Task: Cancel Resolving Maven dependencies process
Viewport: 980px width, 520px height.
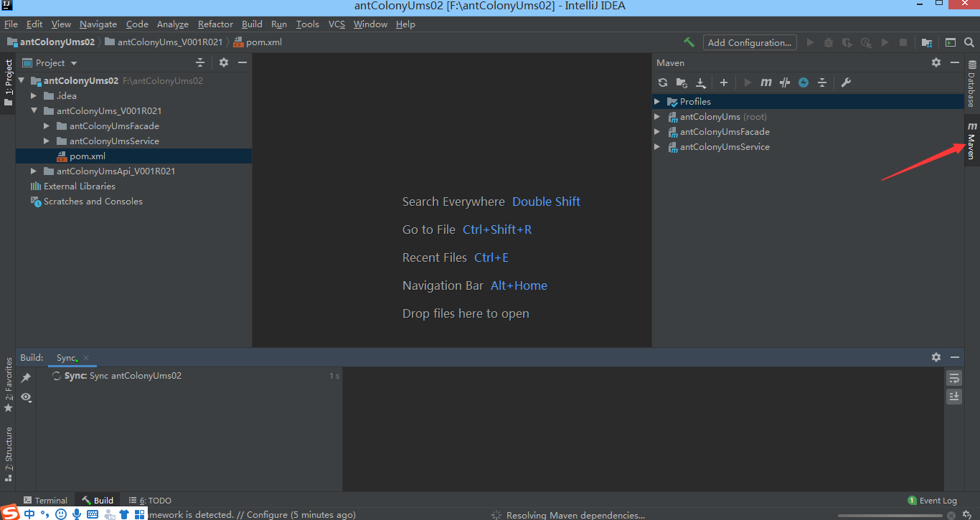Action: (951, 515)
